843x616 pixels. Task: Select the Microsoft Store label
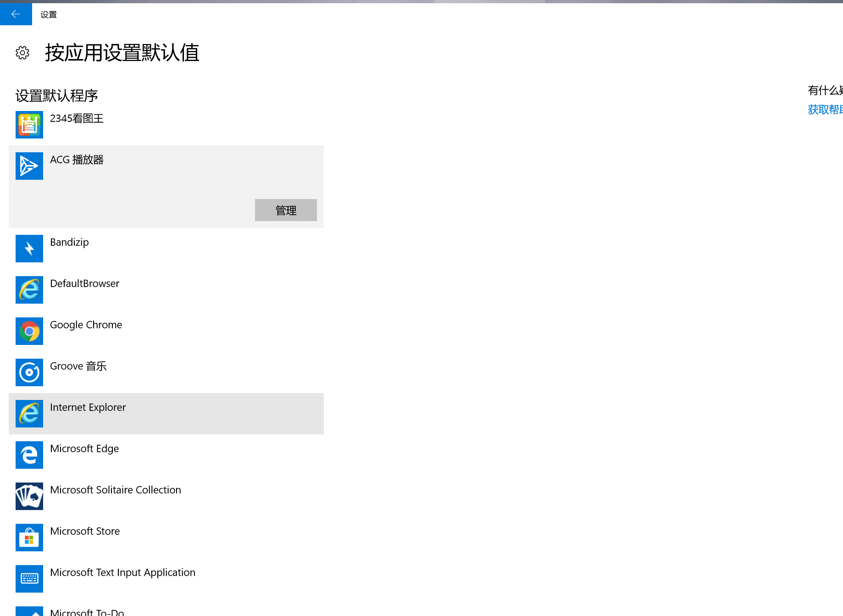85,531
